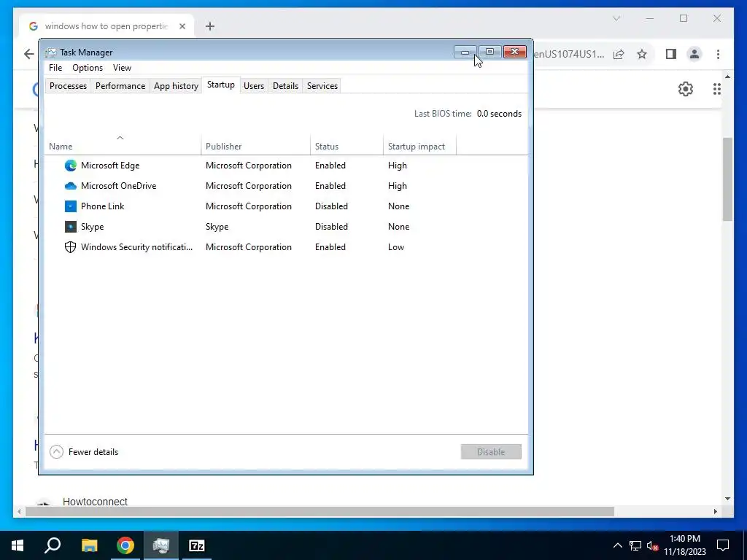Click the clock and date in taskbar
Viewport: 747px width, 560px height.
[685, 545]
